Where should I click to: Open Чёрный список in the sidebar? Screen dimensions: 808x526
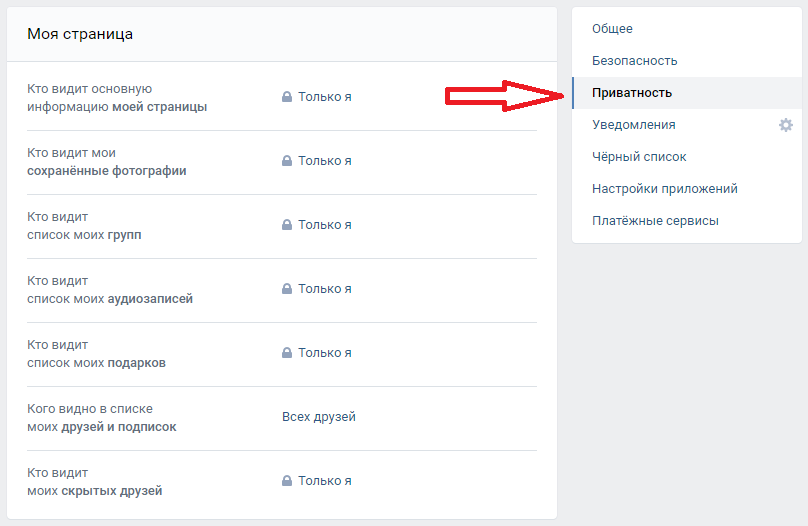[639, 157]
